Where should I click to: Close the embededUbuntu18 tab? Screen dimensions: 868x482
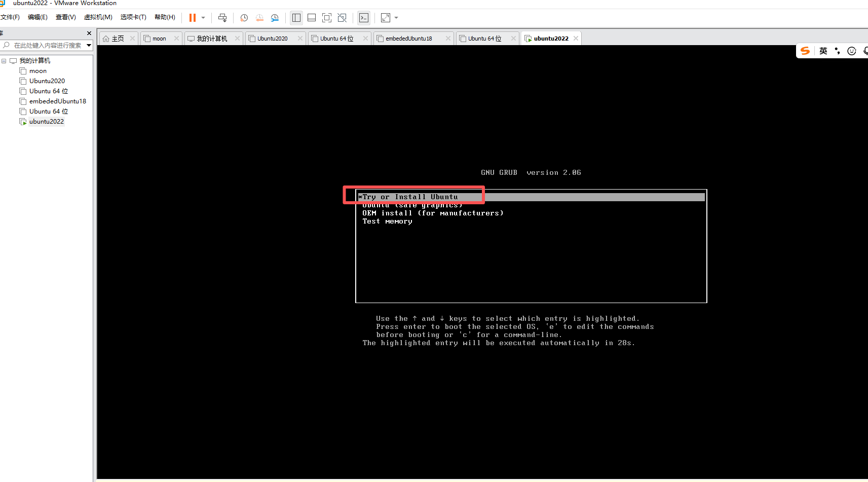point(448,39)
